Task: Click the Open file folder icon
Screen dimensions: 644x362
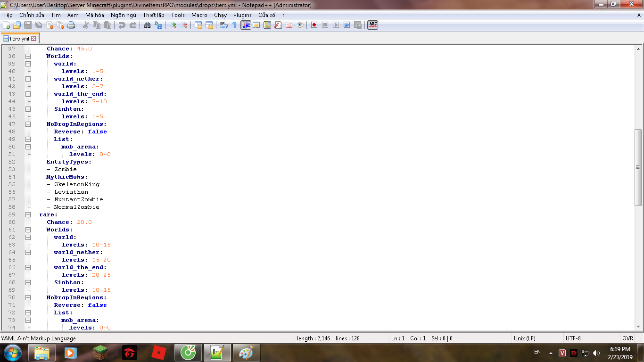Action: click(x=17, y=25)
